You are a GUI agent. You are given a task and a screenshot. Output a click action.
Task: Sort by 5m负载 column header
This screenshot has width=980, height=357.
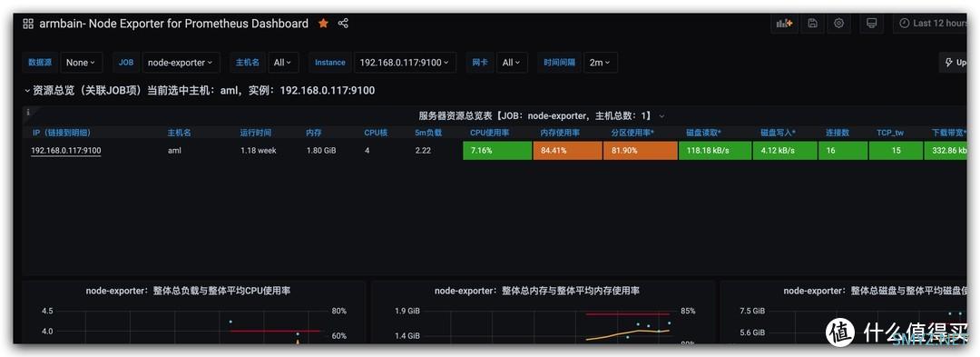(428, 133)
